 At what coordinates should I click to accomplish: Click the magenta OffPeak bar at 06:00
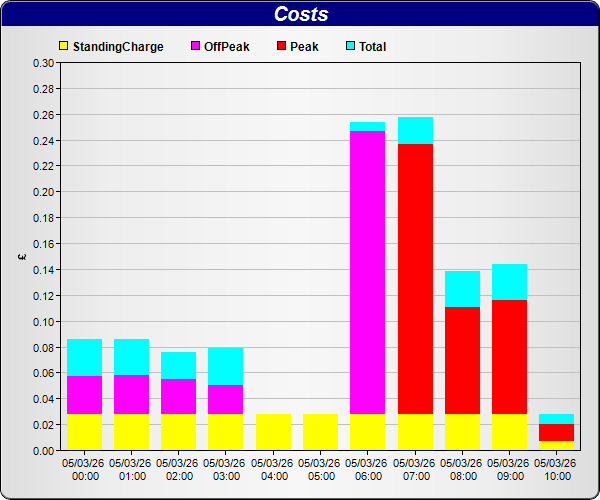[367, 272]
